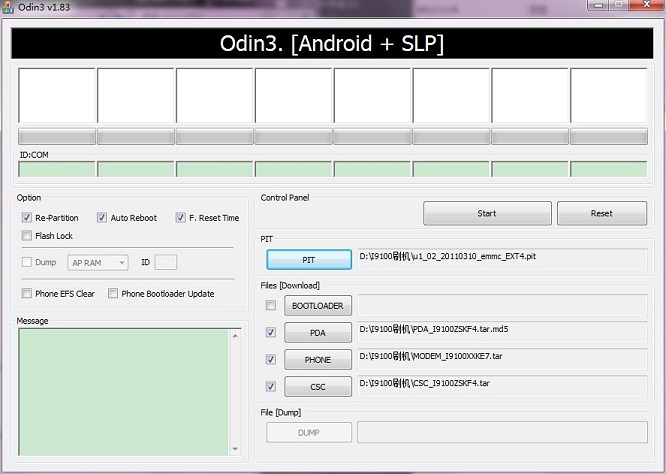Click the PDA_I9100ZSKF4.tar.md5 path field

(502, 332)
